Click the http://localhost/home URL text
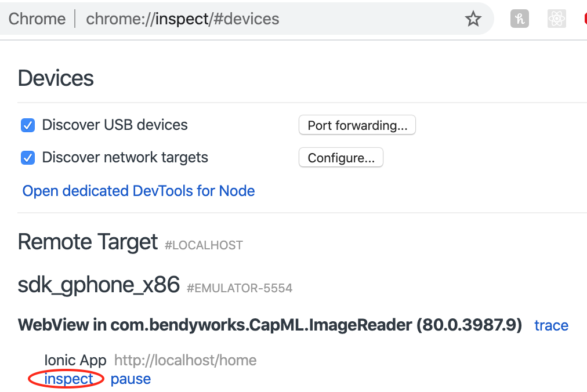This screenshot has width=587, height=392. [184, 360]
